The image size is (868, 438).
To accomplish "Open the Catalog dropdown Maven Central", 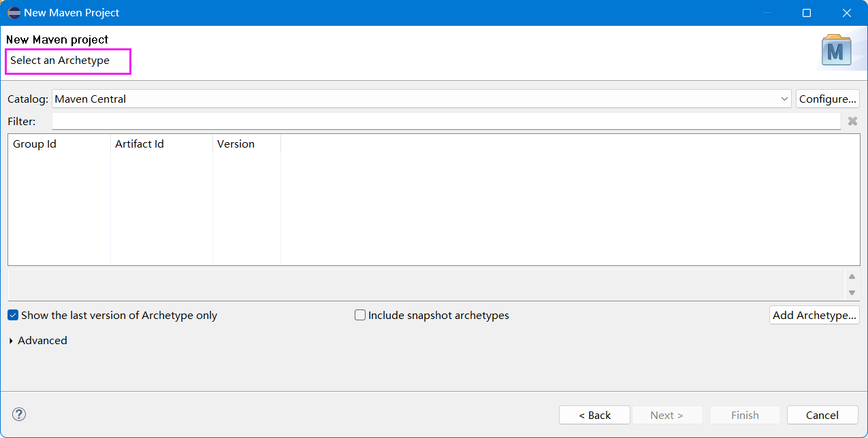I will (421, 99).
